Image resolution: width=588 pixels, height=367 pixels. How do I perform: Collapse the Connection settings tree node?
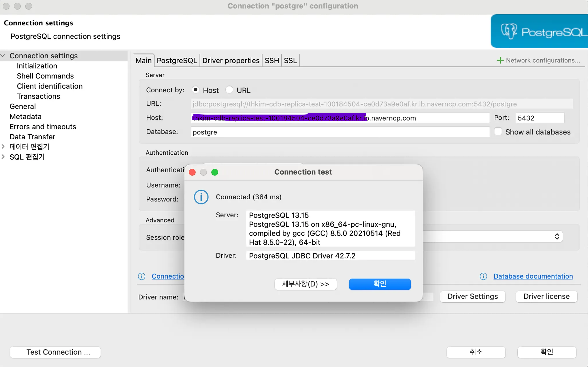click(3, 56)
